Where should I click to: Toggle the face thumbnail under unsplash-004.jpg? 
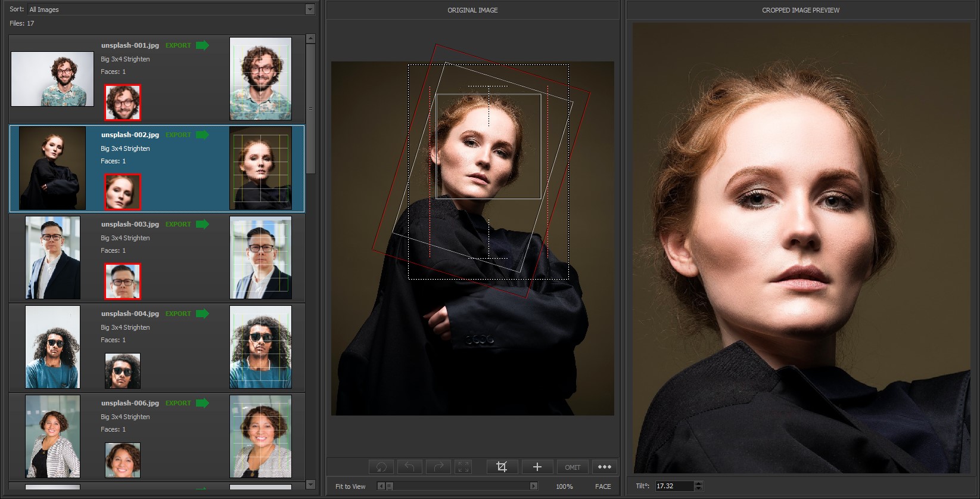click(x=123, y=371)
